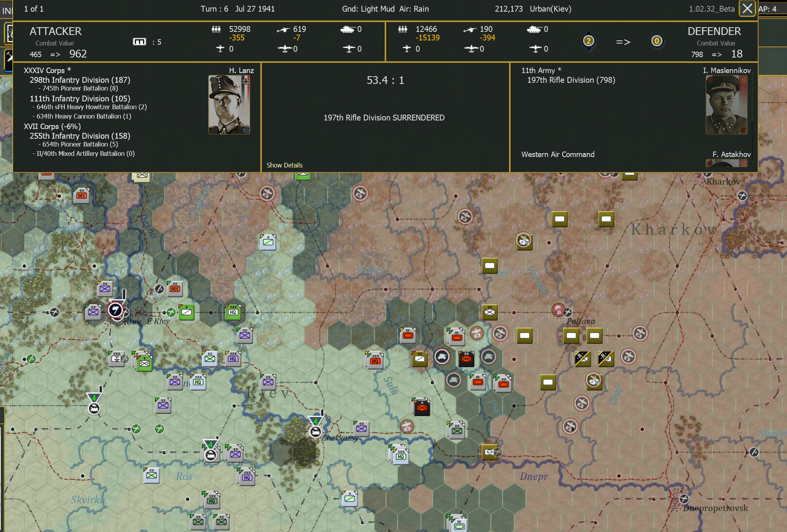Click the rail marker at Dnepropetrovsk
787x532 pixels.
point(684,499)
